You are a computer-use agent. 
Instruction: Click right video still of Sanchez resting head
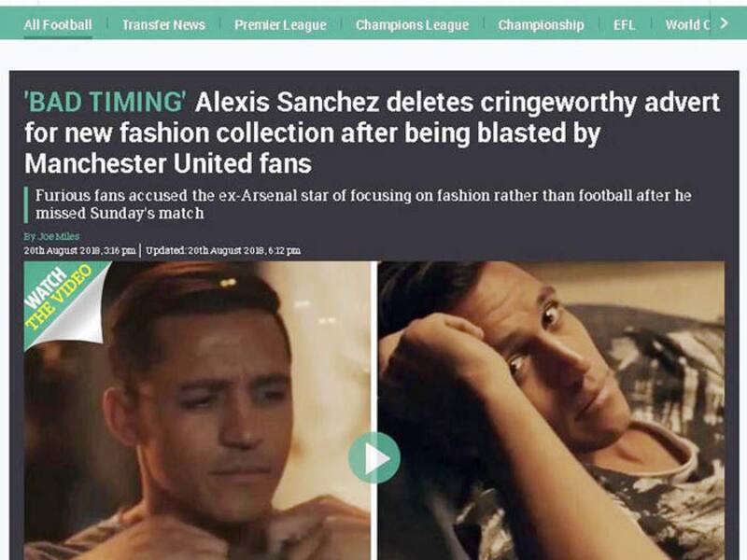point(551,411)
